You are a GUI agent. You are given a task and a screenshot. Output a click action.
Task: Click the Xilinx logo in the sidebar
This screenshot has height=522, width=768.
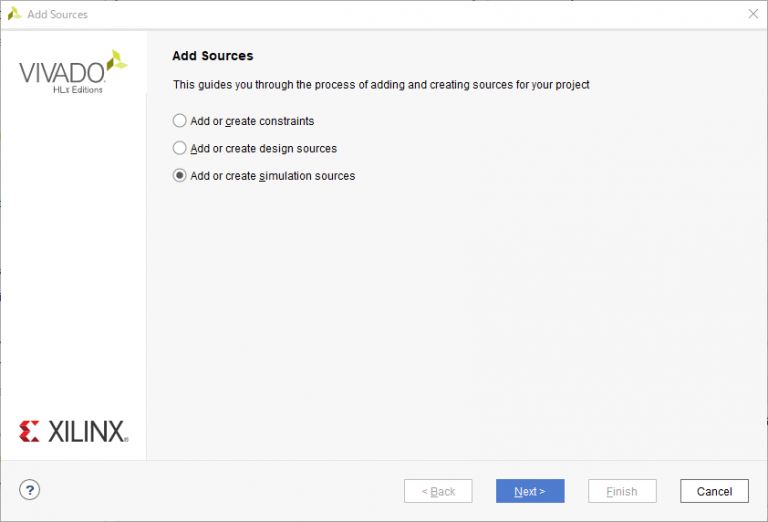pos(73,431)
